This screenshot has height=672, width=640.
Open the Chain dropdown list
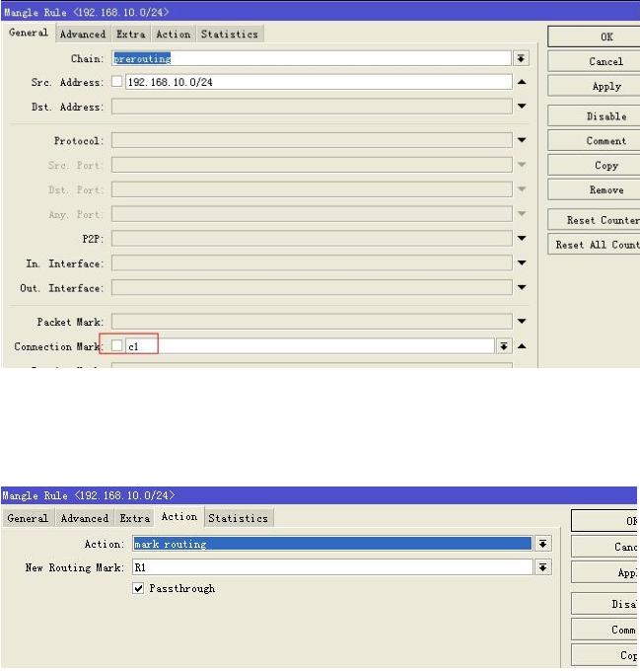pyautogui.click(x=521, y=58)
